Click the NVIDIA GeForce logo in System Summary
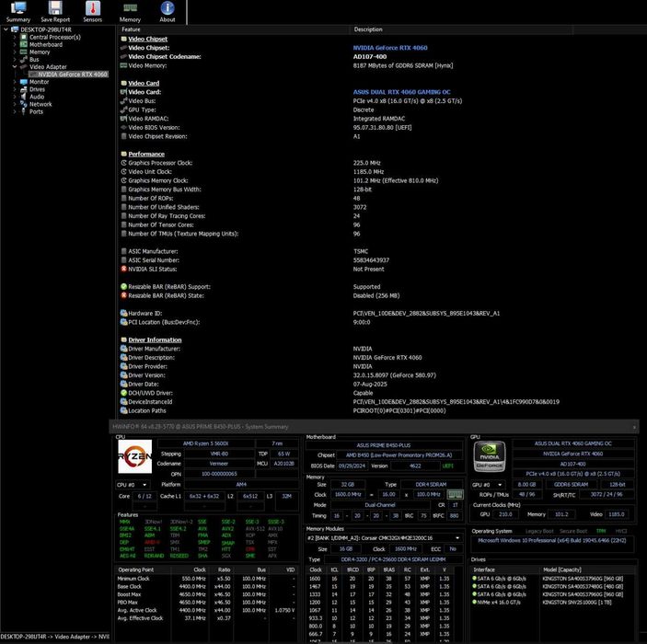The image size is (647, 644). pyautogui.click(x=490, y=456)
